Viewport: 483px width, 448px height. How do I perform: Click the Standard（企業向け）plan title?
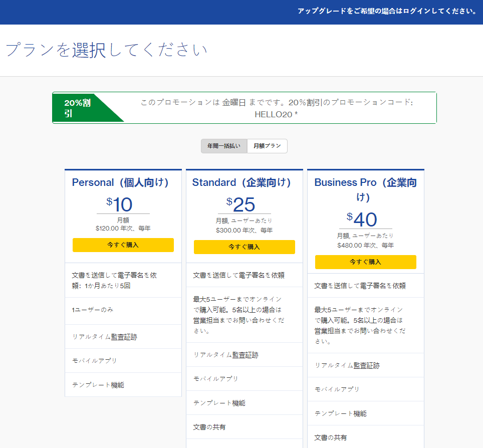(241, 182)
